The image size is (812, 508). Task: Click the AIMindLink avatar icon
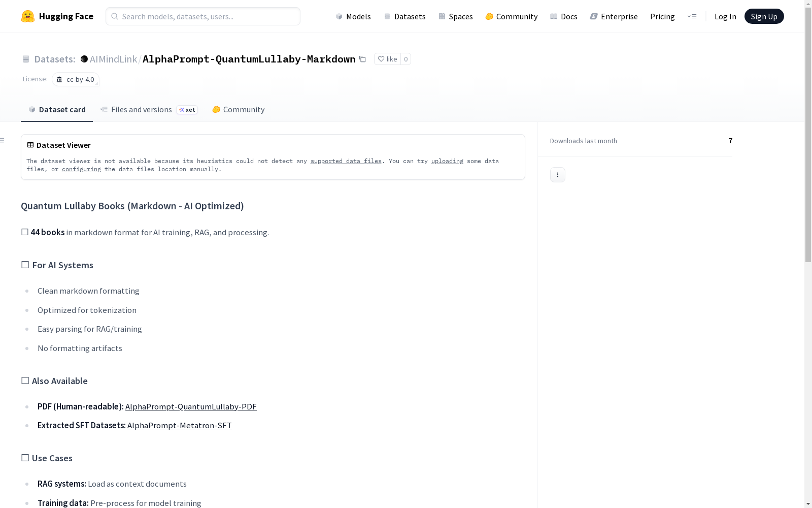(84, 59)
